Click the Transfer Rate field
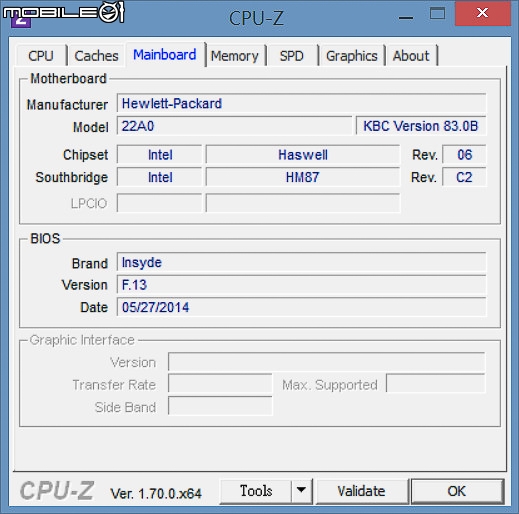The image size is (519, 514). point(220,384)
